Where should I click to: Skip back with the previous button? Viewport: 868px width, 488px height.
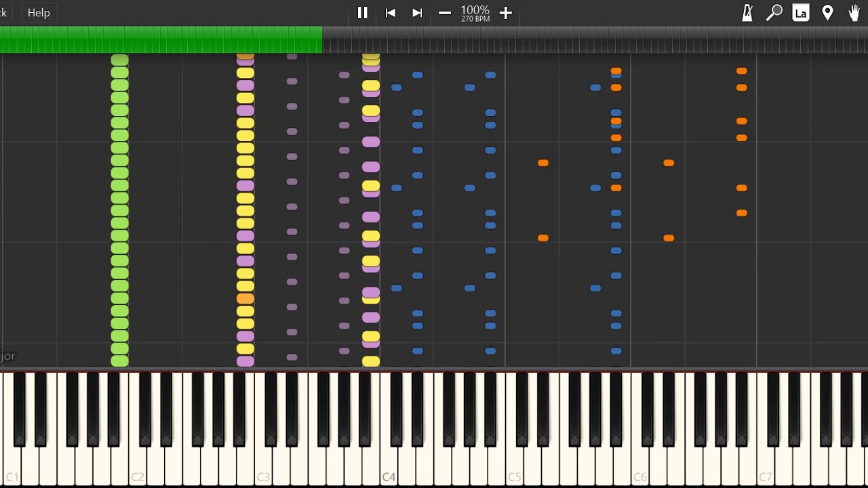click(390, 13)
